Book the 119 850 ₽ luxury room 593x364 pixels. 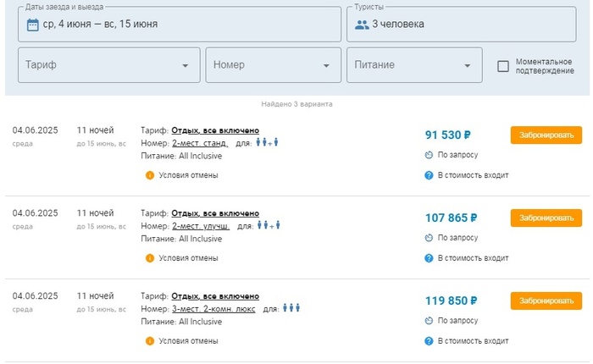coord(546,301)
